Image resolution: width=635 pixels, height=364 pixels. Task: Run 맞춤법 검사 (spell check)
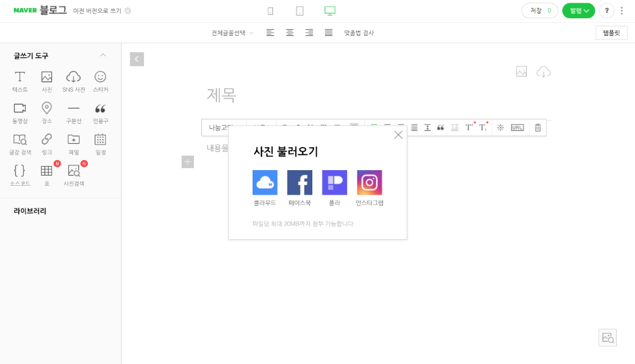click(359, 33)
